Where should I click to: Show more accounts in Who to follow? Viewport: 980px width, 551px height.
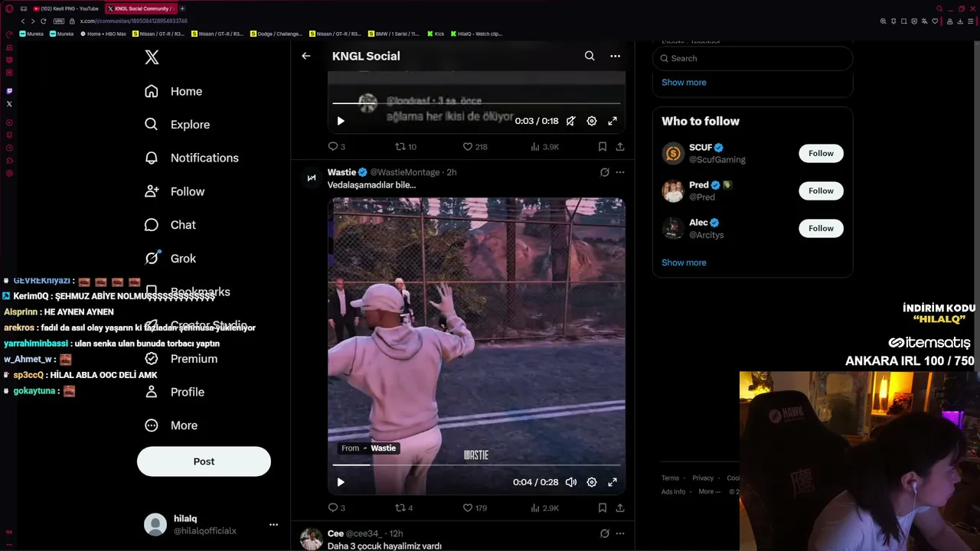tap(684, 262)
